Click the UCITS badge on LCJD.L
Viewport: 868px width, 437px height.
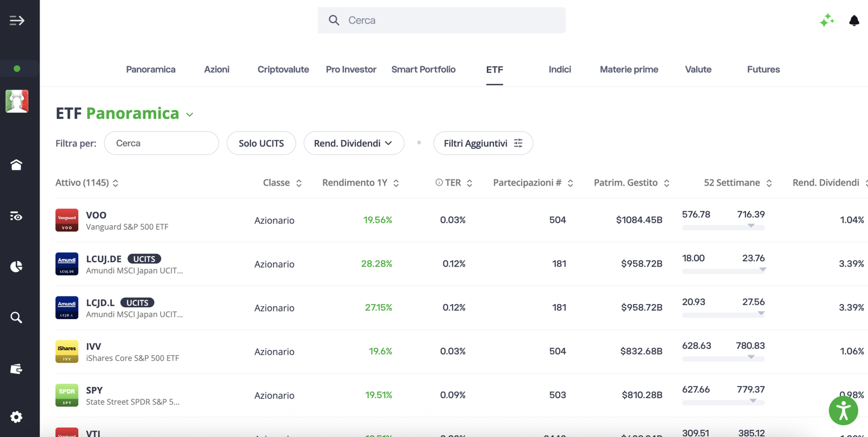(x=137, y=303)
